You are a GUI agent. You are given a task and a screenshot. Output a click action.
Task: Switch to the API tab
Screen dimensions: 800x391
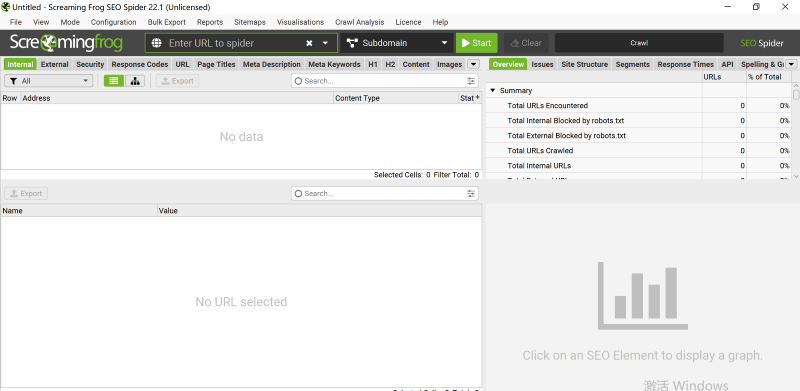(x=727, y=64)
